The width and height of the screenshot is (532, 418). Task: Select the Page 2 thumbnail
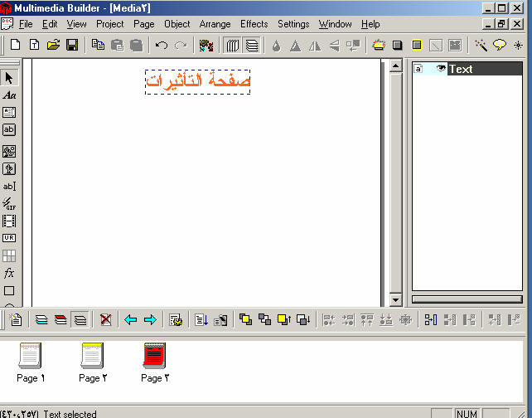coord(93,362)
